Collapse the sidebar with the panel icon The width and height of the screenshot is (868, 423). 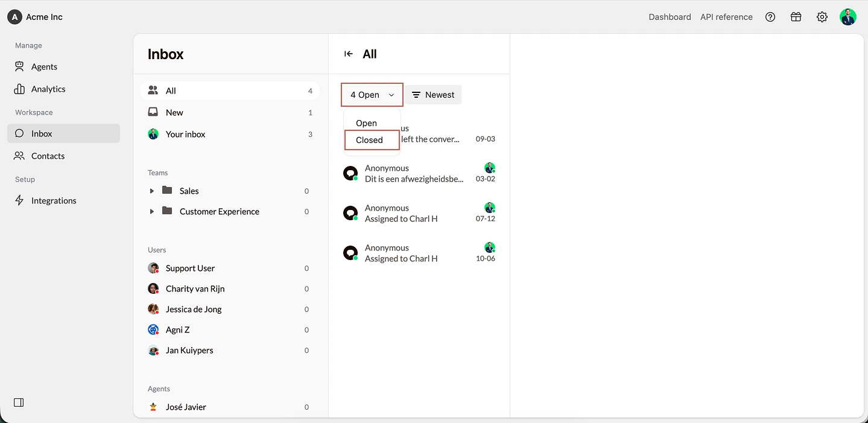[19, 402]
